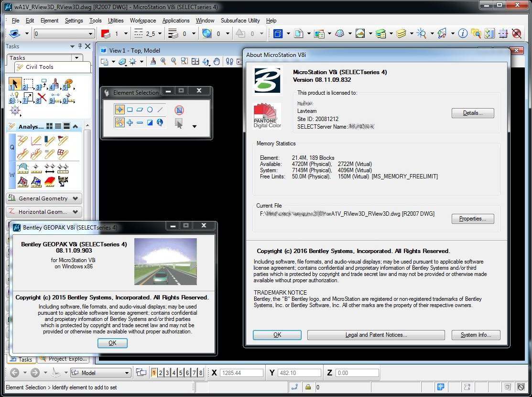This screenshot has width=532, height=397.
Task: Click OK in the GEOPAK about dialog
Action: [112, 343]
